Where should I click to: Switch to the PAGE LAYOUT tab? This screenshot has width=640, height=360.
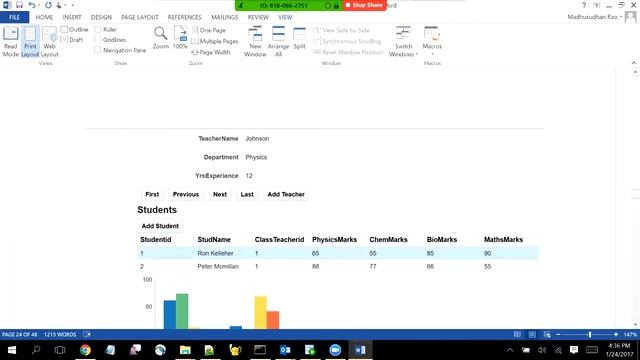(x=140, y=17)
